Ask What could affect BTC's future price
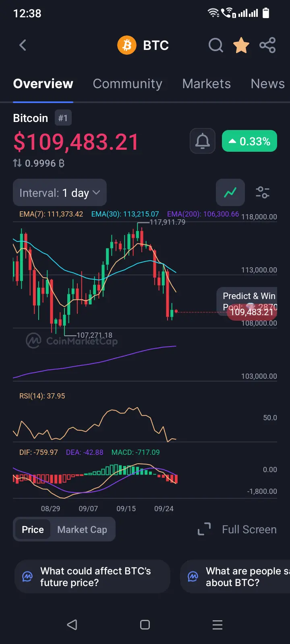Image resolution: width=290 pixels, height=644 pixels. [x=92, y=576]
